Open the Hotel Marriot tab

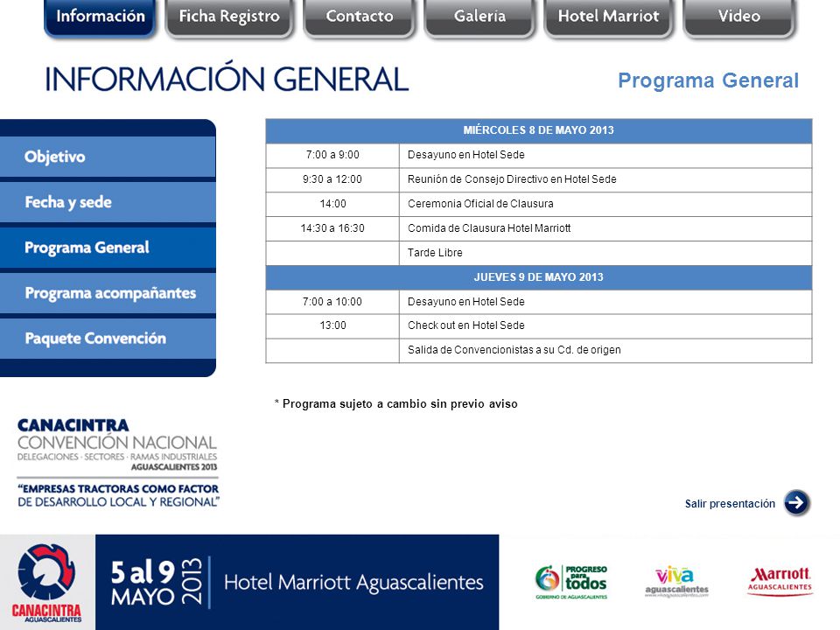tap(609, 17)
